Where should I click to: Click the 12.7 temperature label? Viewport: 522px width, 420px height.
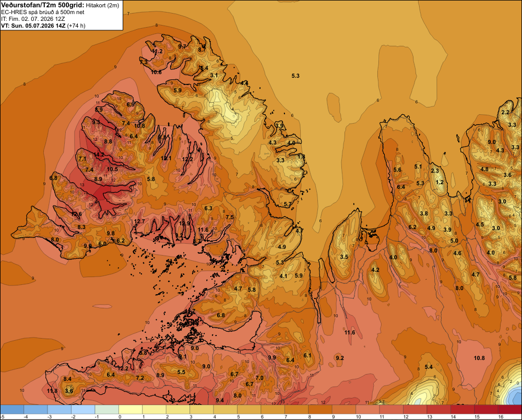139,221
